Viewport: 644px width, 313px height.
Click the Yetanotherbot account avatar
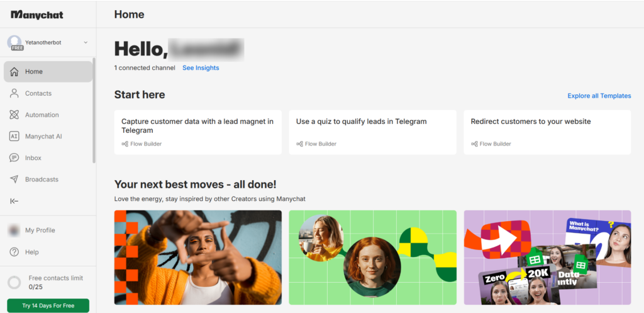coord(14,42)
